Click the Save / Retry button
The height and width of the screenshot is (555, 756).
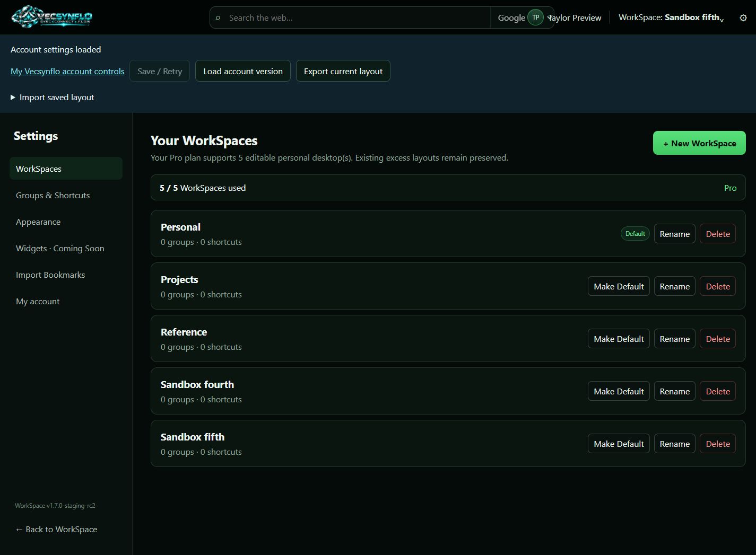(x=160, y=71)
